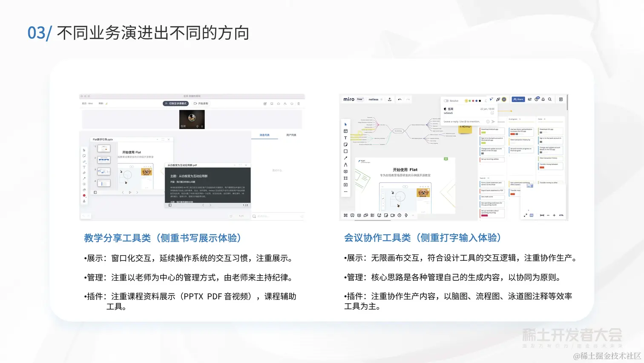Switch to the 消息列表 tab
This screenshot has width=644, height=363.
(x=264, y=135)
